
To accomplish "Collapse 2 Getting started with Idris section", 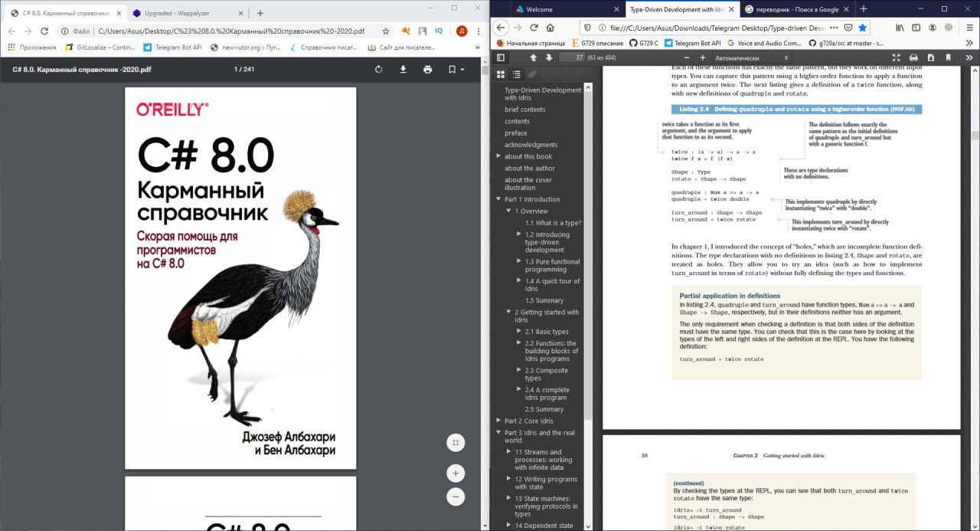I will 509,313.
